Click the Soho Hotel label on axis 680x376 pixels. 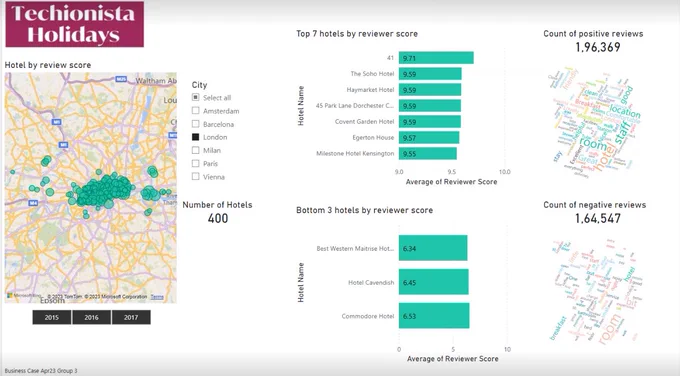click(372, 74)
